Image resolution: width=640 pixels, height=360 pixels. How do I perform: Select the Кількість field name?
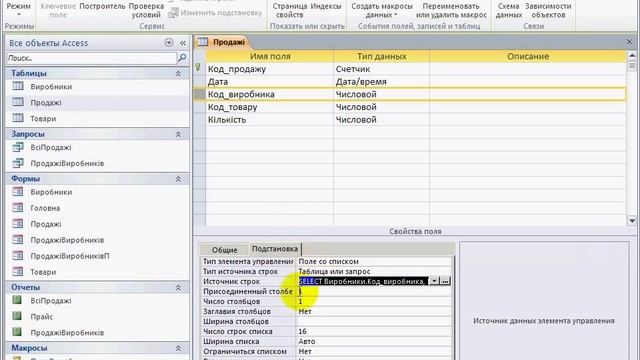tap(227, 120)
